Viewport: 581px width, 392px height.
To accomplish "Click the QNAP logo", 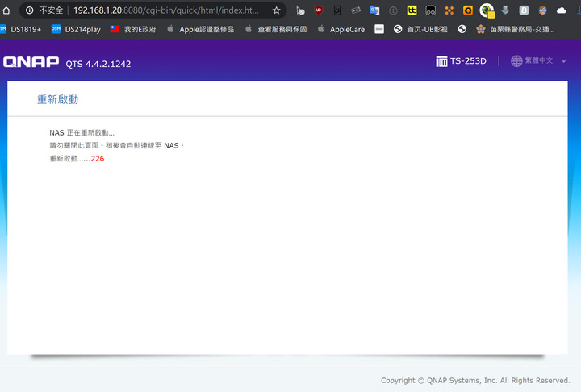I will 31,62.
